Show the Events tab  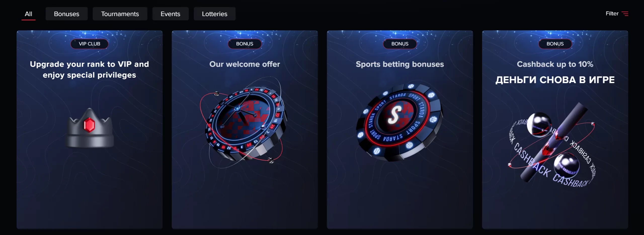click(171, 14)
